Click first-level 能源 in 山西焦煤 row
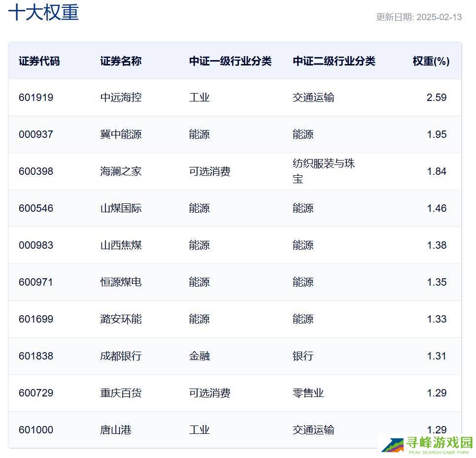This screenshot has width=476, height=458. (x=199, y=245)
